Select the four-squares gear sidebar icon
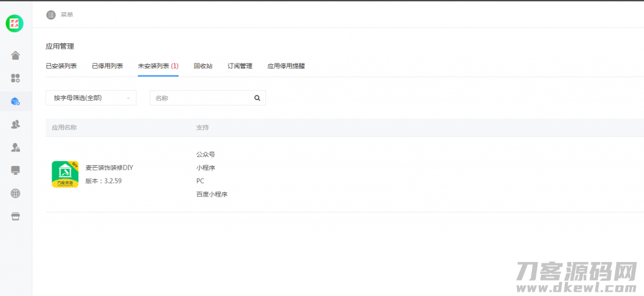The image size is (644, 296). click(16, 79)
